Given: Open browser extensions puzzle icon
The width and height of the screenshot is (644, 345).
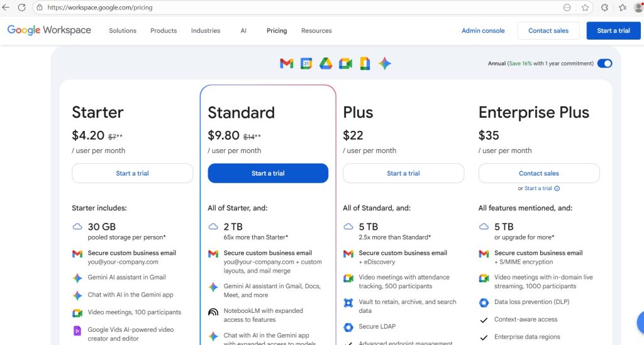Looking at the screenshot, I should (x=604, y=8).
